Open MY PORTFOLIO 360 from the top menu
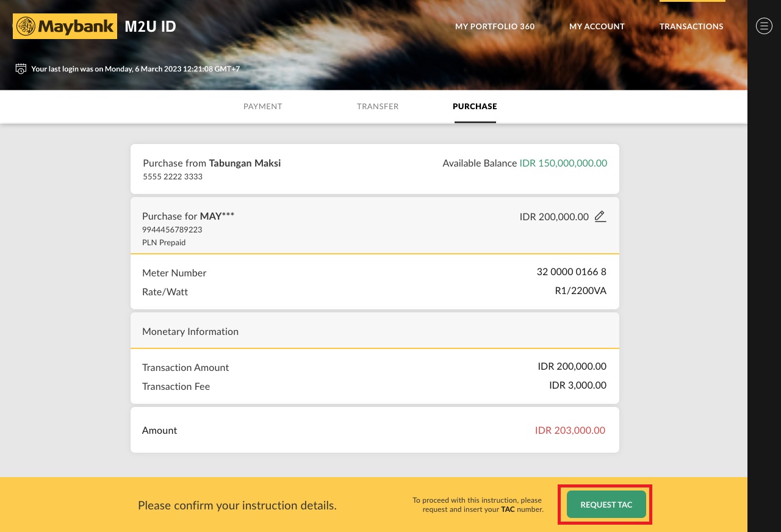Screen dimensions: 781x532 point(494,26)
